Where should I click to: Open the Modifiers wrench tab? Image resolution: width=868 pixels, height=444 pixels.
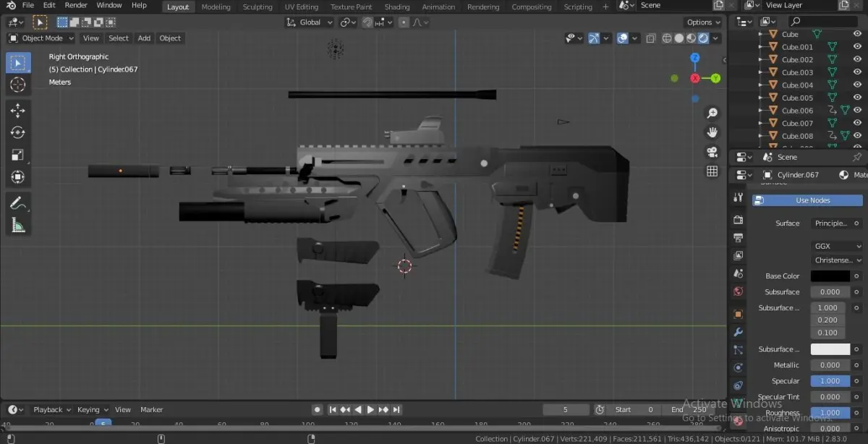coord(738,332)
